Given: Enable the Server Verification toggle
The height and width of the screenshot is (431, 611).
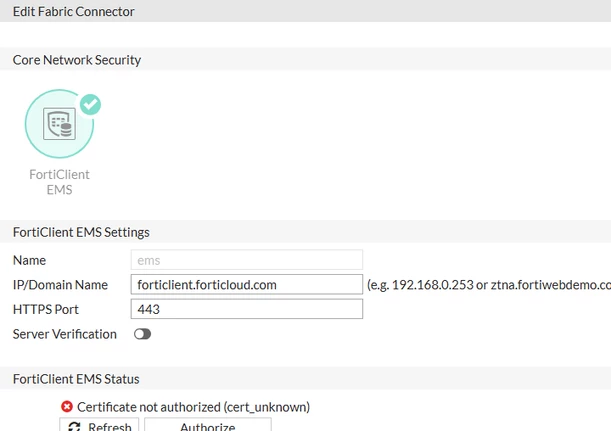Looking at the screenshot, I should click(x=142, y=334).
